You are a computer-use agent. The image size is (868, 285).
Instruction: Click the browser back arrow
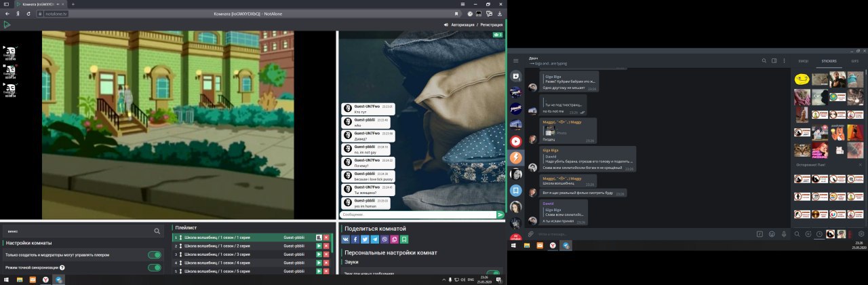coord(7,13)
